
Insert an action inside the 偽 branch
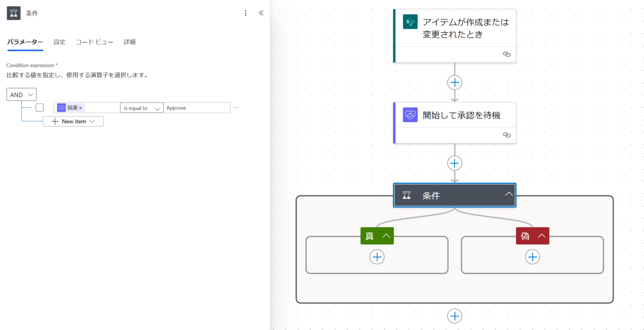click(532, 257)
